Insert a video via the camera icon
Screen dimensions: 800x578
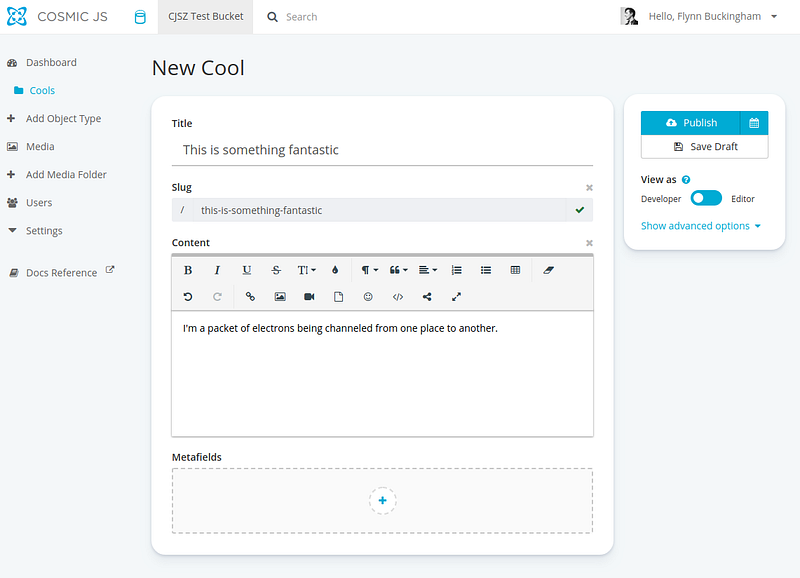[309, 297]
